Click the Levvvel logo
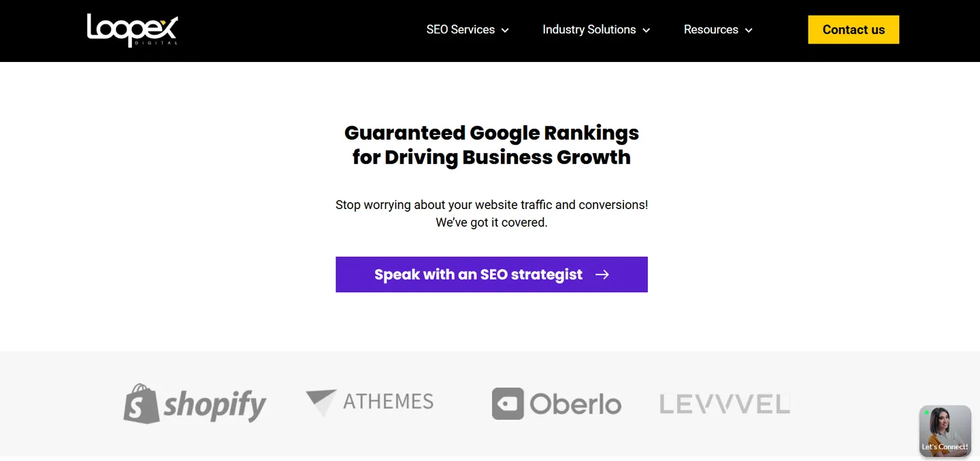 725,404
